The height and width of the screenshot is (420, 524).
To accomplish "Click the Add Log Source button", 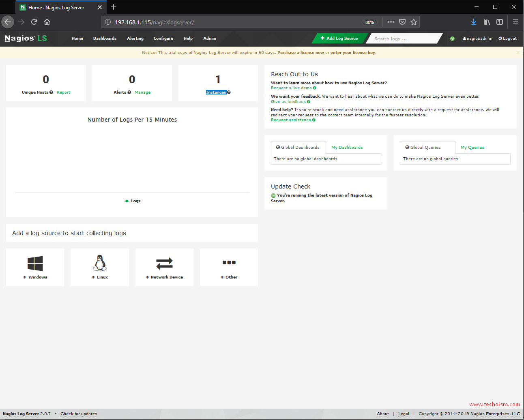I will pyautogui.click(x=339, y=39).
